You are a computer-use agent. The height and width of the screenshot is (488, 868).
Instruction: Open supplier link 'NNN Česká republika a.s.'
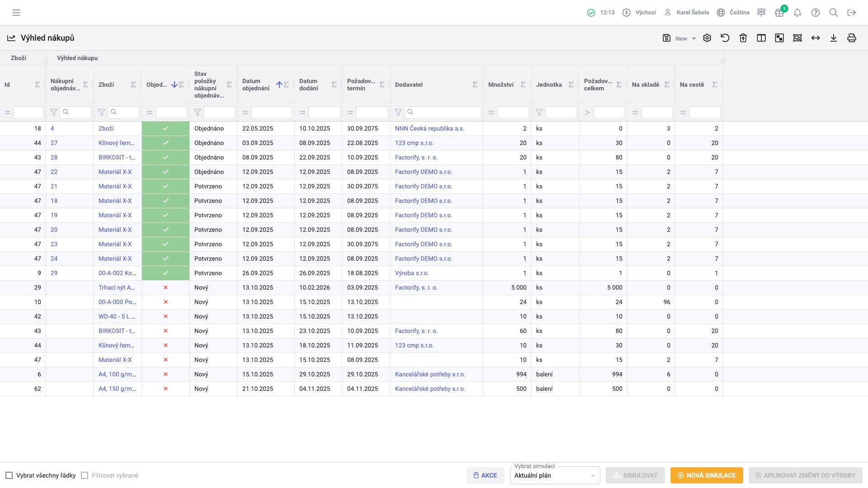point(429,129)
